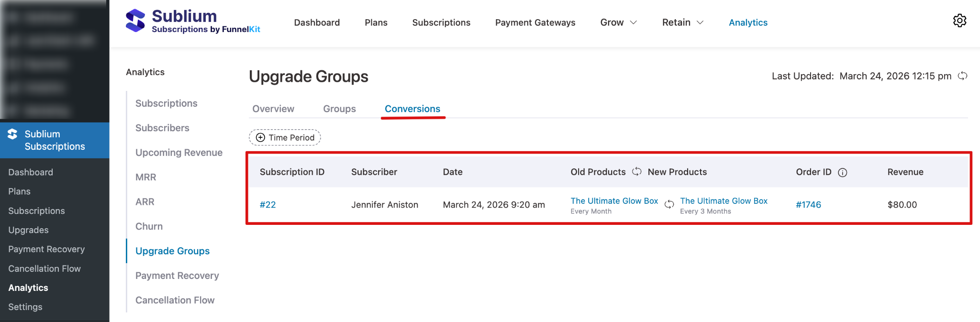Open the old Ultimate Glow Box Every Month product
The width and height of the screenshot is (980, 322).
[614, 201]
